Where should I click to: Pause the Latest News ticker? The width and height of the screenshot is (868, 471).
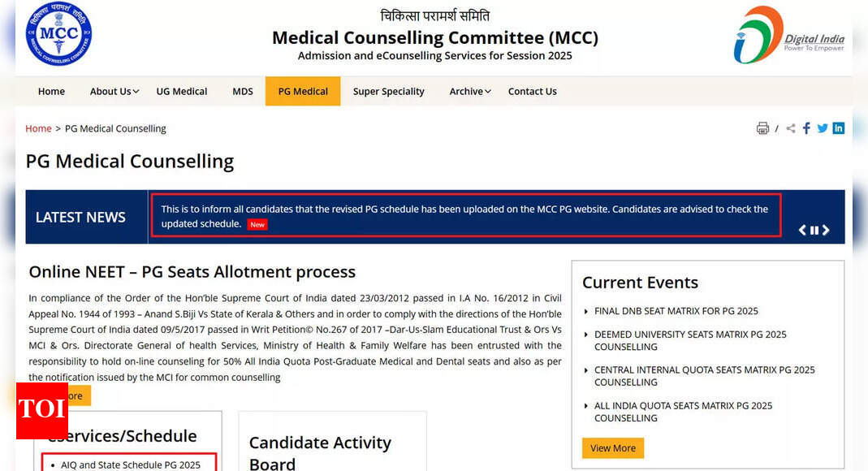click(814, 230)
